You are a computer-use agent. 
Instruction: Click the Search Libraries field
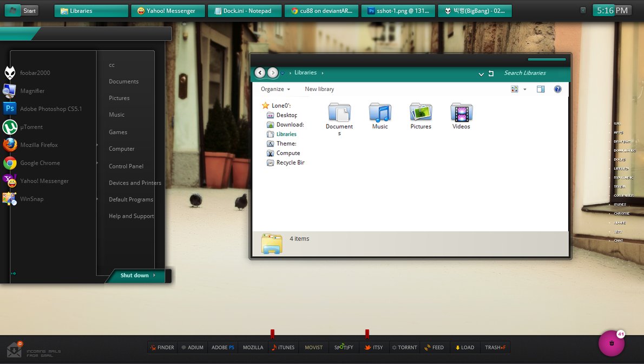(533, 73)
